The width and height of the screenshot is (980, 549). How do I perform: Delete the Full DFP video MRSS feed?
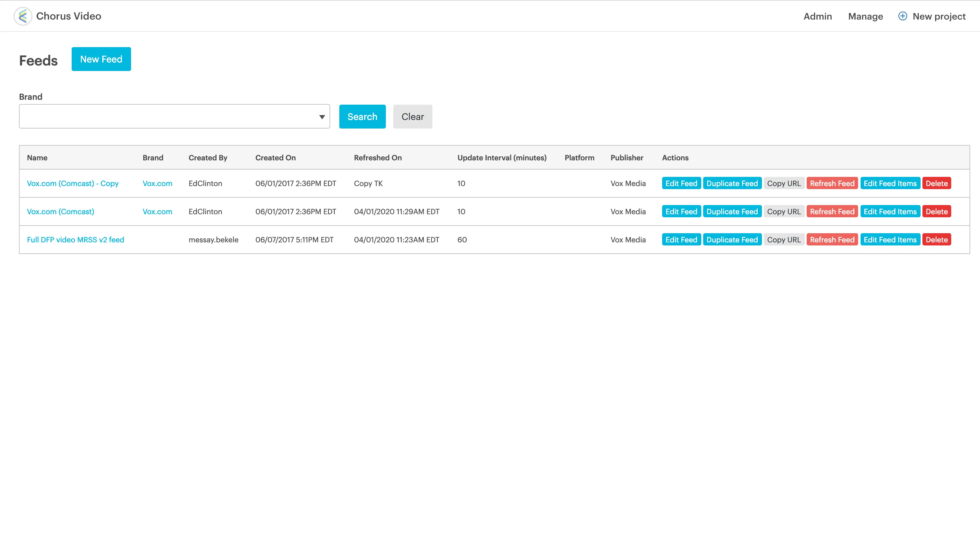click(x=937, y=240)
